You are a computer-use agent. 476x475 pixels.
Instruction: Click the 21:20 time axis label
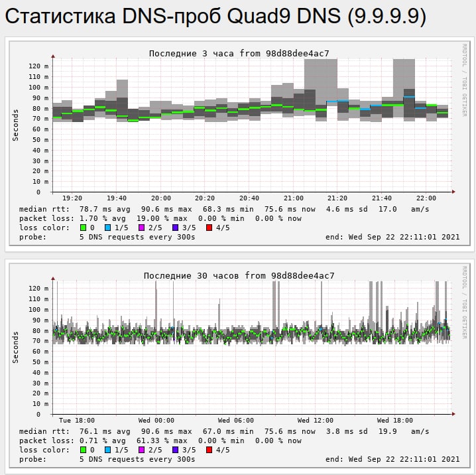pos(337,198)
